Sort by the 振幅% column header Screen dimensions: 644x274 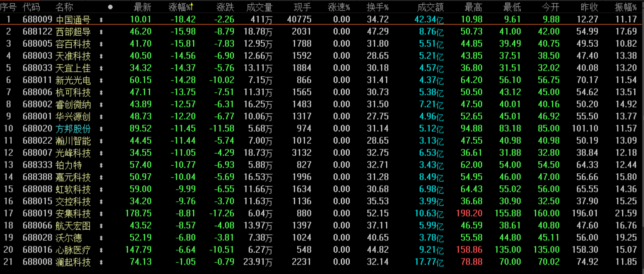[626, 7]
